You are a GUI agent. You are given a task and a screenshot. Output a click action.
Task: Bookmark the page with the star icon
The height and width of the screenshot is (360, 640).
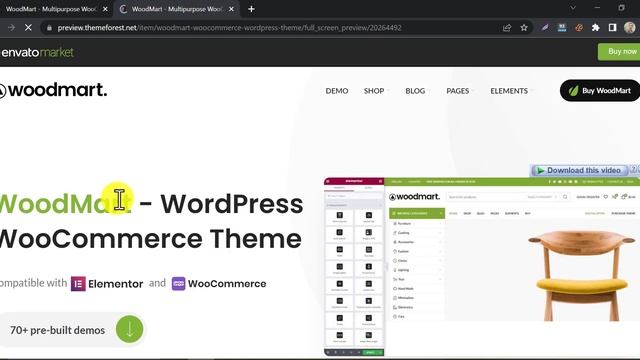[x=524, y=28]
